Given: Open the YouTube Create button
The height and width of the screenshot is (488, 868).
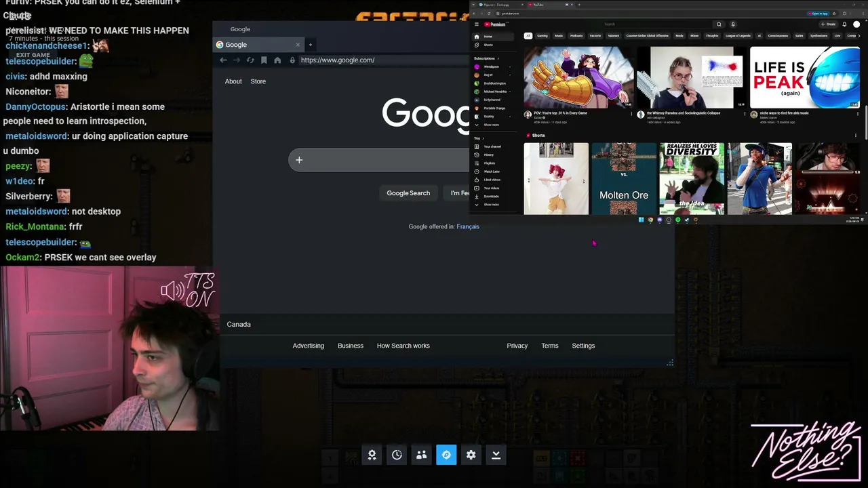Looking at the screenshot, I should [829, 24].
